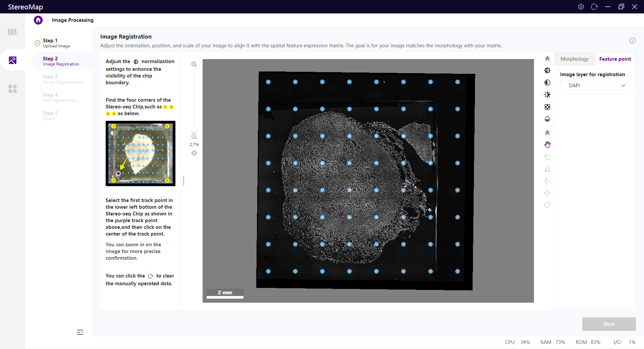Switch to the Feature point tab
This screenshot has width=644, height=349.
(x=615, y=59)
